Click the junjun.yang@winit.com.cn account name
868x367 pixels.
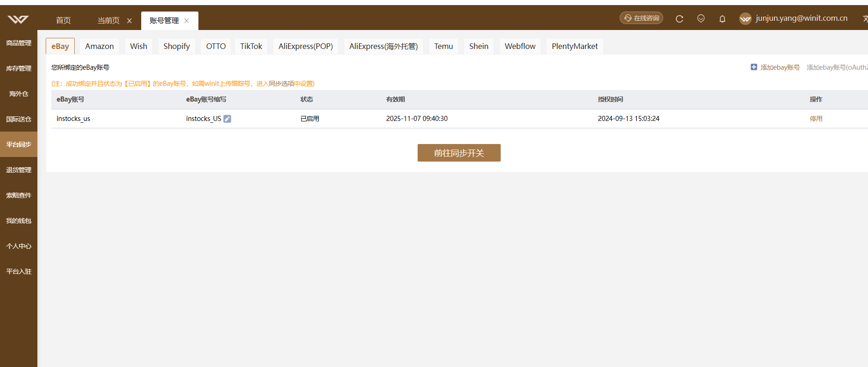(x=802, y=18)
